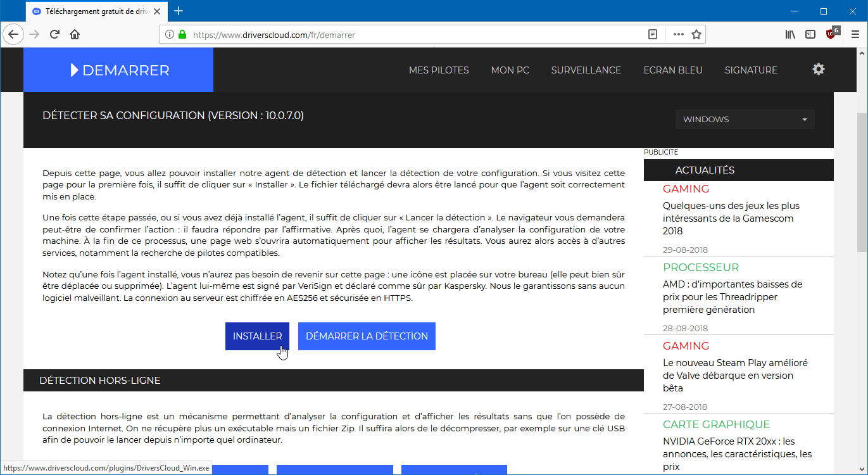This screenshot has height=475, width=868.
Task: Open NVIDIA GeForce RTX 20xx article
Action: [738, 454]
